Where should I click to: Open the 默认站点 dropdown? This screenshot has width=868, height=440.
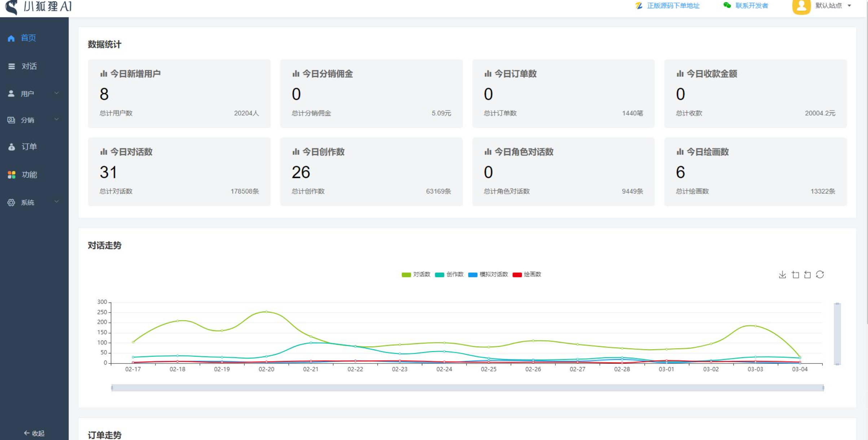[x=833, y=5]
